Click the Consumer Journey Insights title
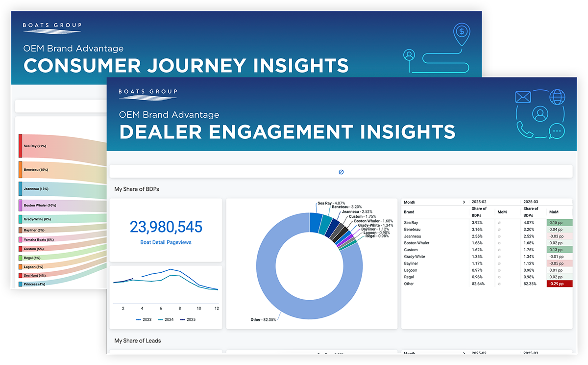588x365 pixels. tap(186, 65)
